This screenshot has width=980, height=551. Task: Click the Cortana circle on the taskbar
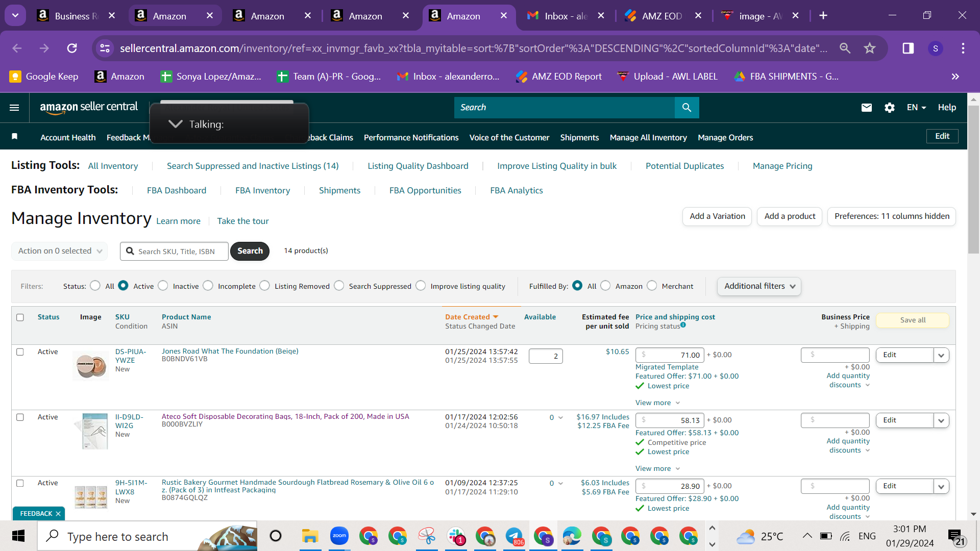coord(276,536)
